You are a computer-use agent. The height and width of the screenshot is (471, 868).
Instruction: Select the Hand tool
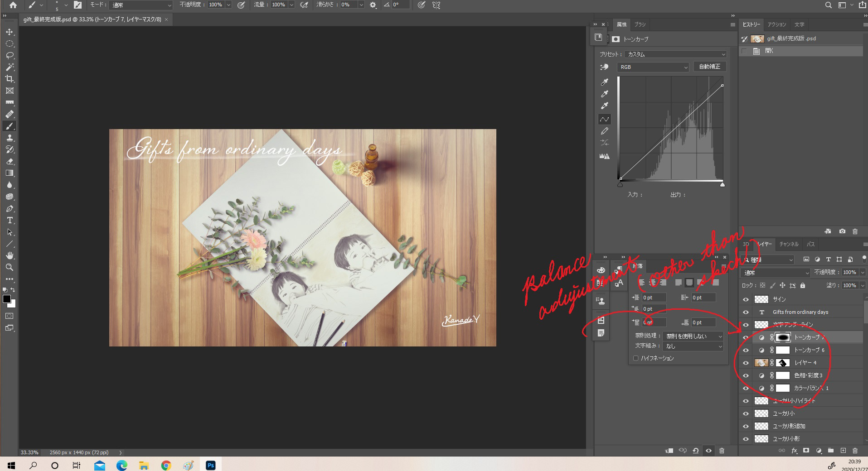click(10, 256)
